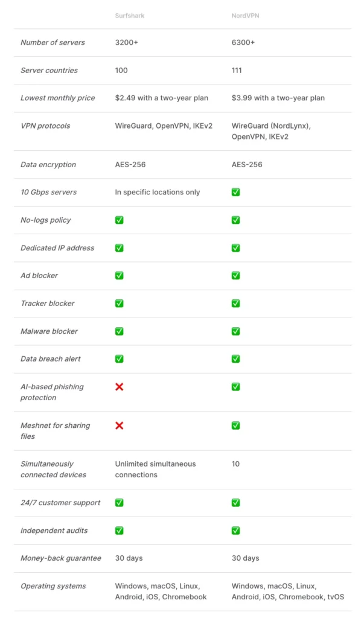This screenshot has height=618, width=364.
Task: Click the NordVPN column header
Action: pos(246,16)
